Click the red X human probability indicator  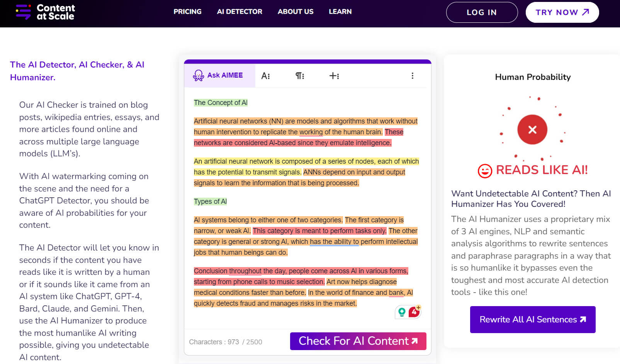point(532,130)
